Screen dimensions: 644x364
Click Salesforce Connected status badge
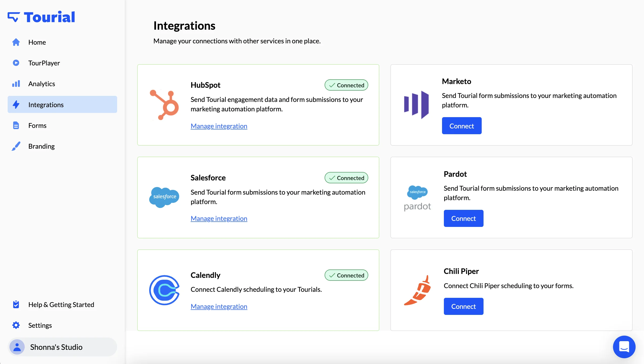pos(346,178)
